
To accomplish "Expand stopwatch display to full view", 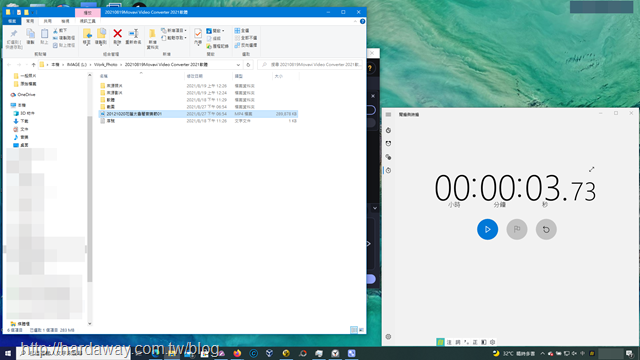I will 591,169.
